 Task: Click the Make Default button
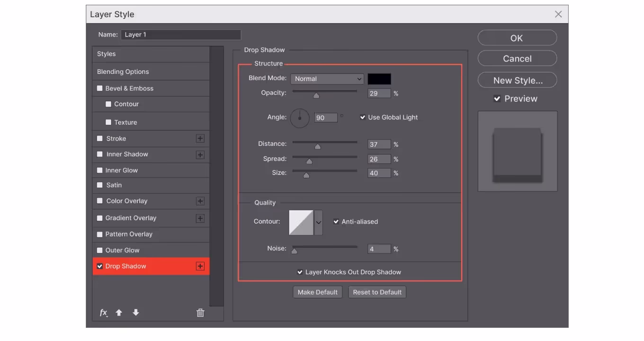coord(317,292)
